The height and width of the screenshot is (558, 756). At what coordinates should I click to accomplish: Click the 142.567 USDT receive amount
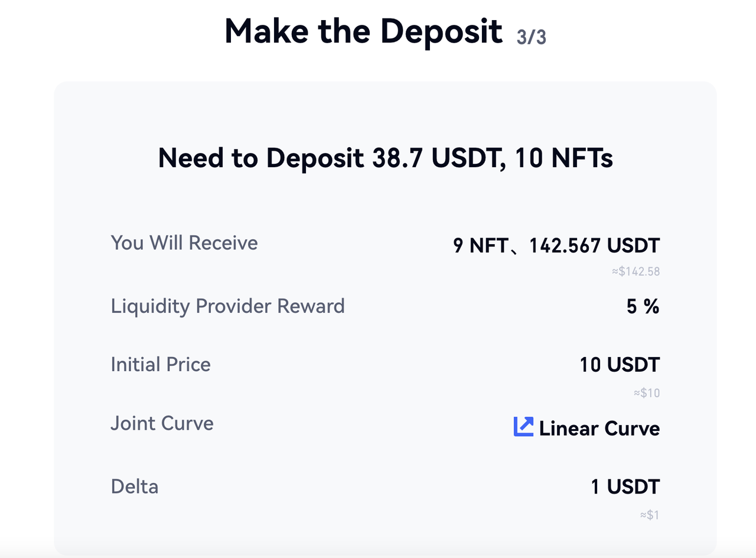[594, 245]
